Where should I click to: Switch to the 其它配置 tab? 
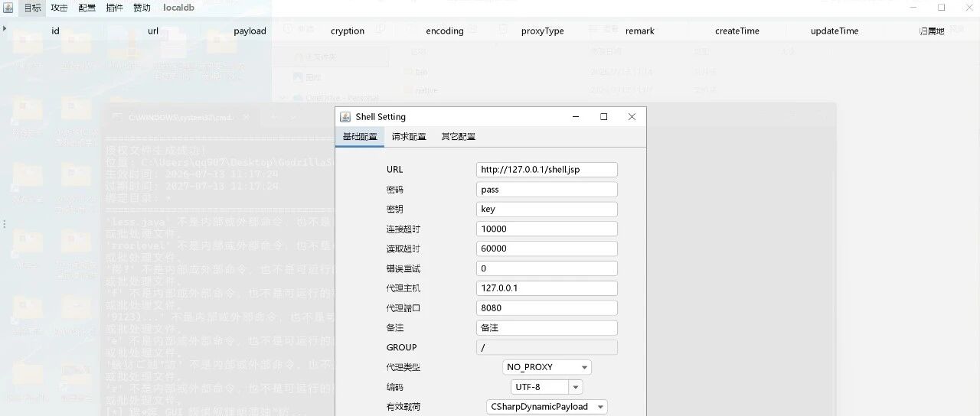pyautogui.click(x=458, y=137)
